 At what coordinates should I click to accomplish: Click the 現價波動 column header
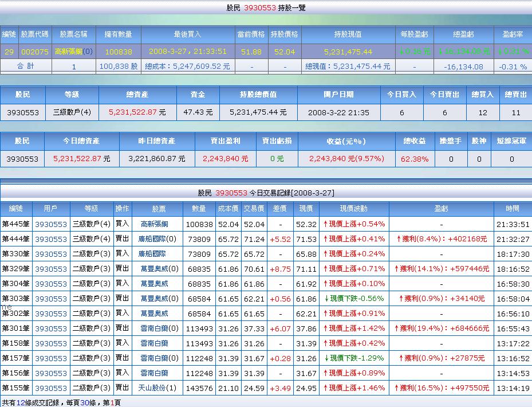pos(354,209)
